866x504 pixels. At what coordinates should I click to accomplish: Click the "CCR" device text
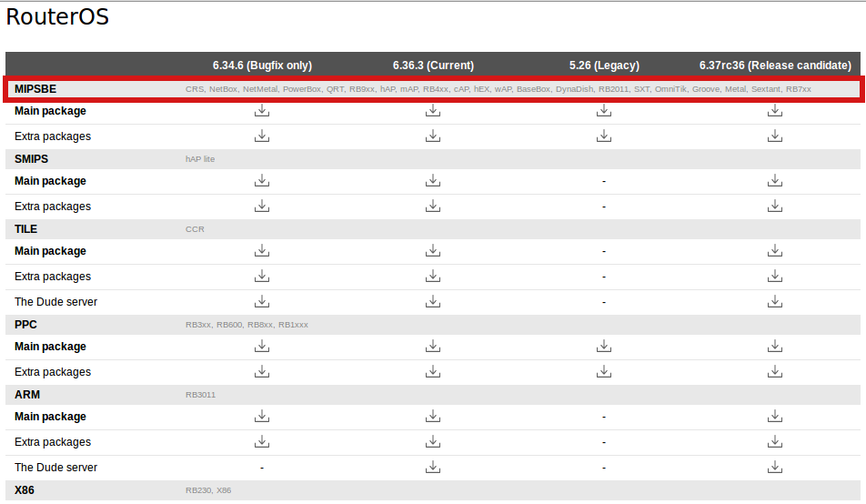click(x=195, y=229)
